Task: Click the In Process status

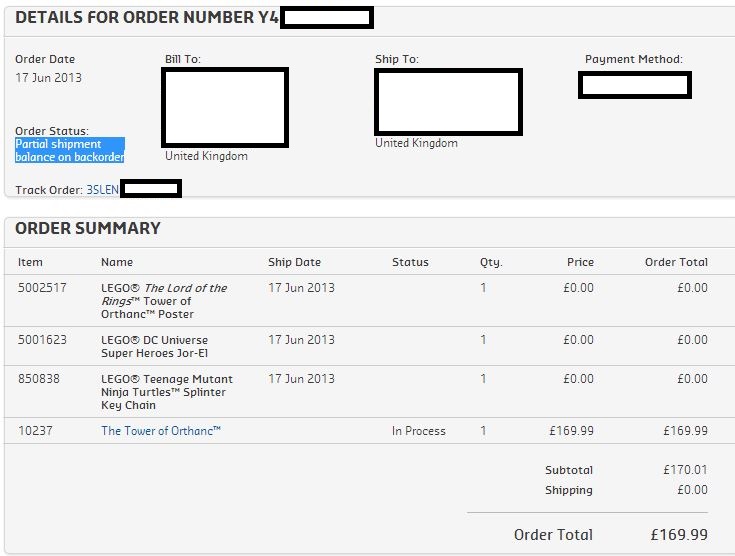Action: coord(418,431)
